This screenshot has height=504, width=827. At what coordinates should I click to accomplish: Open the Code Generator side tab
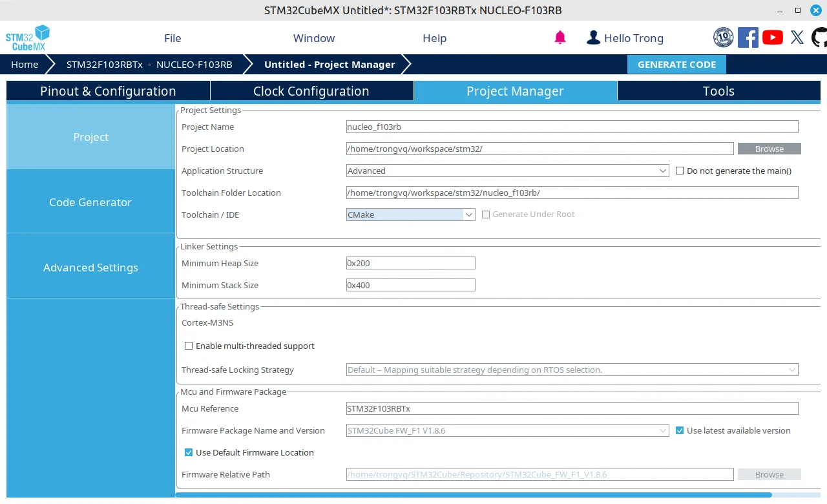point(90,202)
